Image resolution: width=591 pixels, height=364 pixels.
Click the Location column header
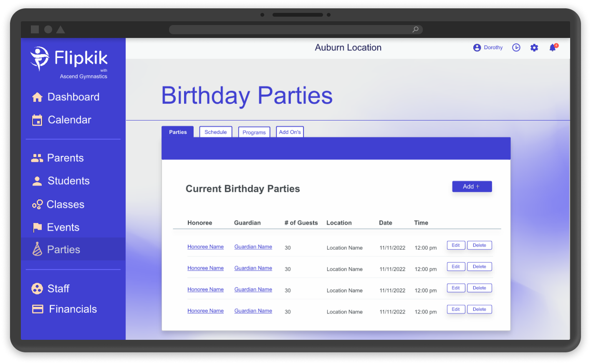coord(339,223)
